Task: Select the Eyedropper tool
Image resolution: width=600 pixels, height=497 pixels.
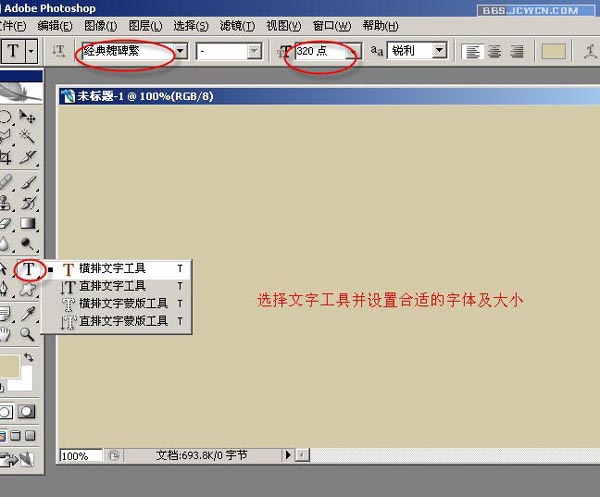Action: (28, 312)
